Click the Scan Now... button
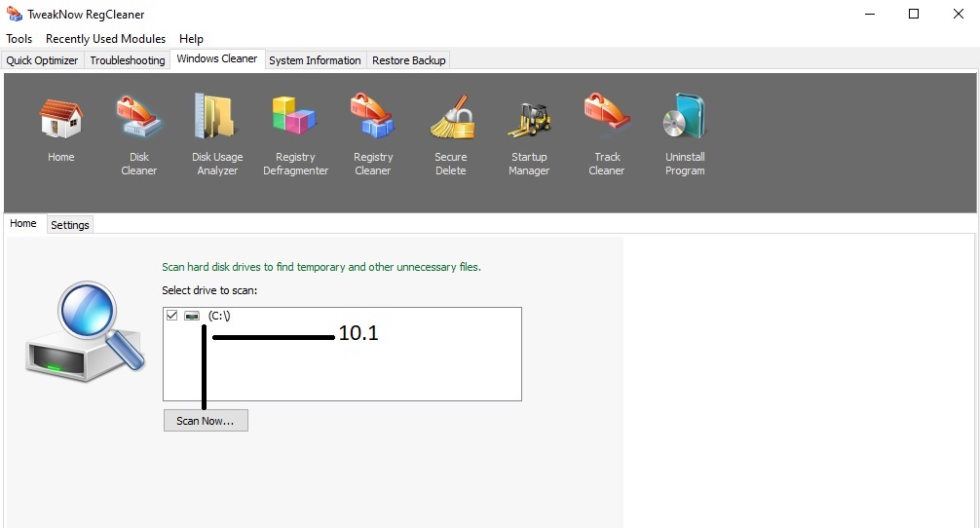The width and height of the screenshot is (980, 528). [x=206, y=421]
